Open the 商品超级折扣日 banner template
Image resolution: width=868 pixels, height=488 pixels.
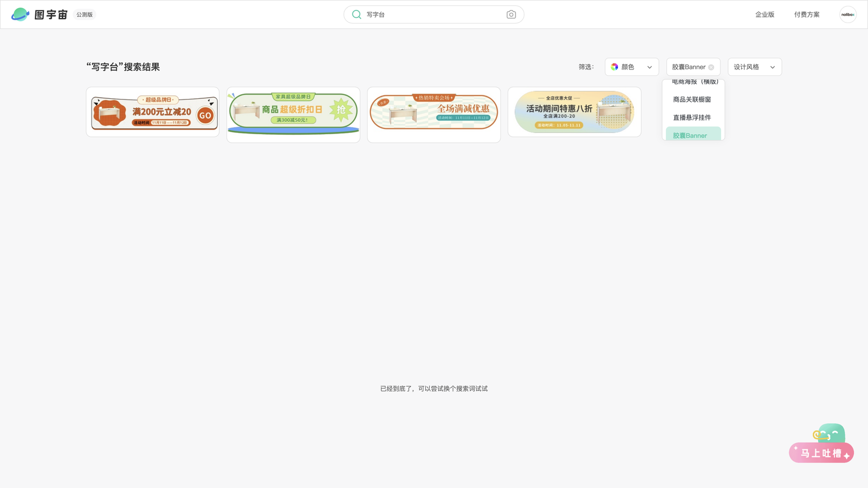pyautogui.click(x=293, y=114)
